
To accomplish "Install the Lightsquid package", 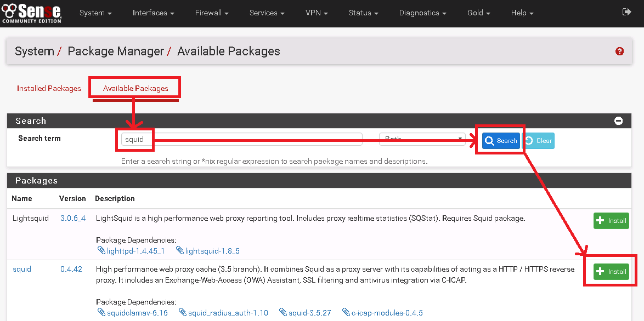I will click(x=611, y=221).
